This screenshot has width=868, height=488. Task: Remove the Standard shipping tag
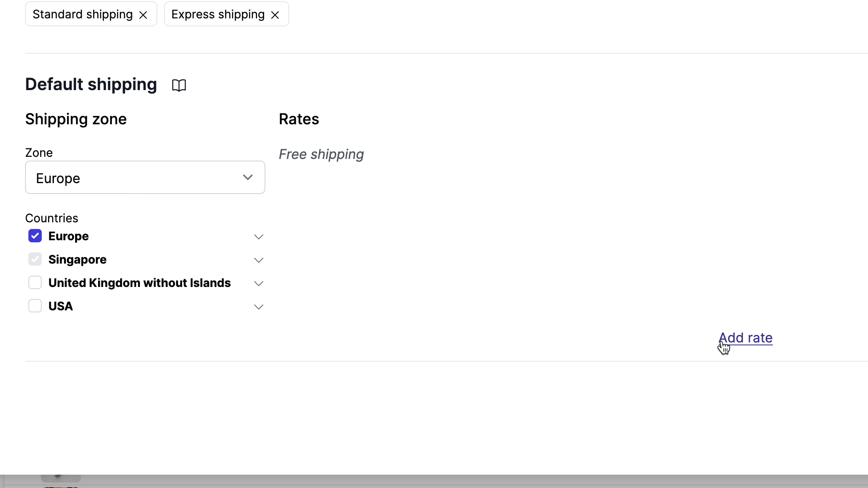[143, 15]
